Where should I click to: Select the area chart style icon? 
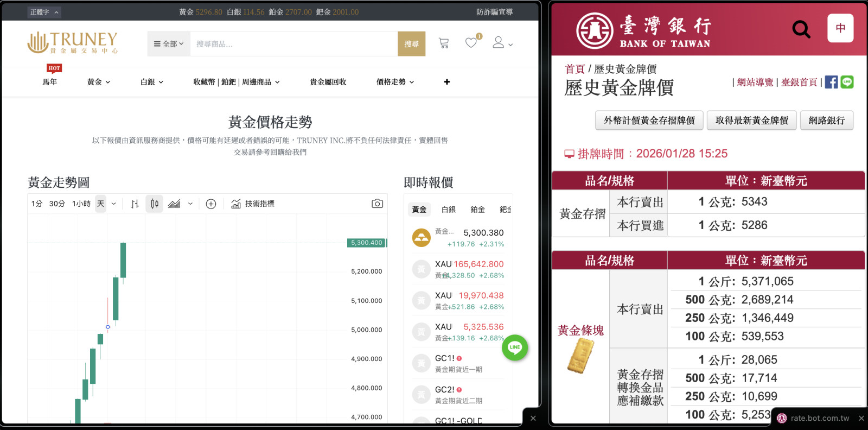pos(174,204)
